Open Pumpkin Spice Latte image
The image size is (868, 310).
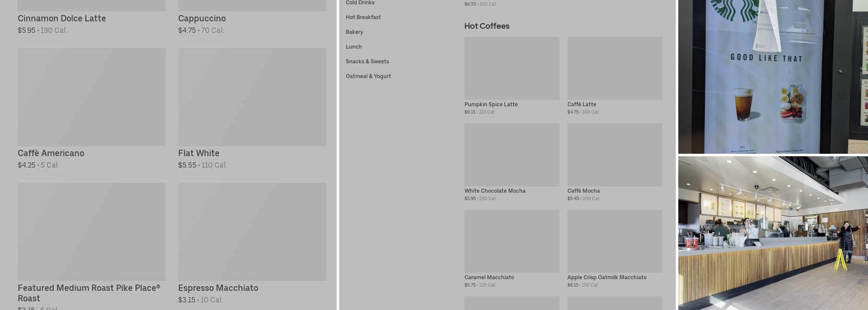512,68
